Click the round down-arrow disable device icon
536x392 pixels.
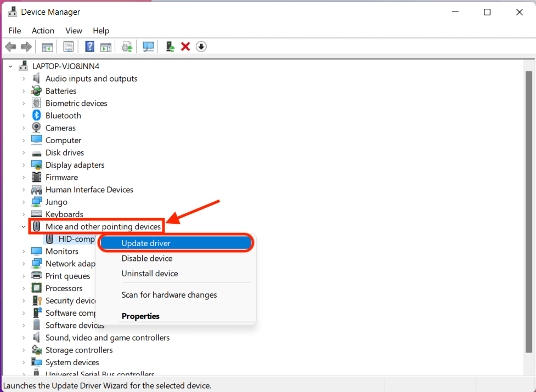pyautogui.click(x=201, y=47)
